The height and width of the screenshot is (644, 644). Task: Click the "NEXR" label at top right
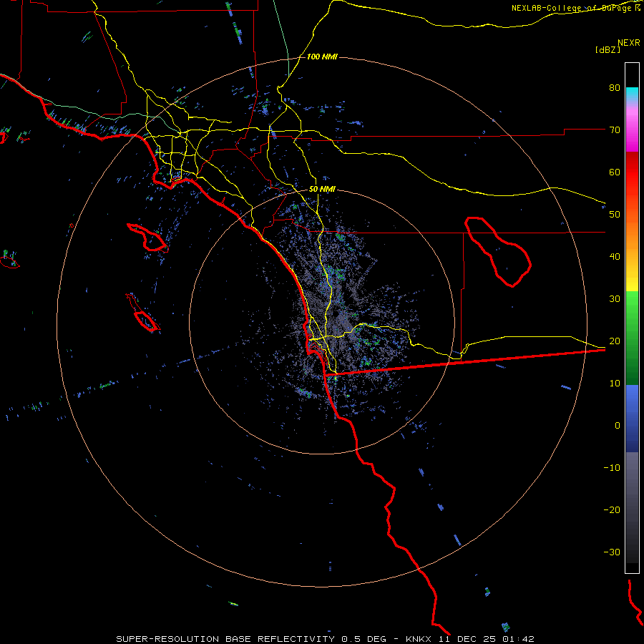click(x=629, y=43)
